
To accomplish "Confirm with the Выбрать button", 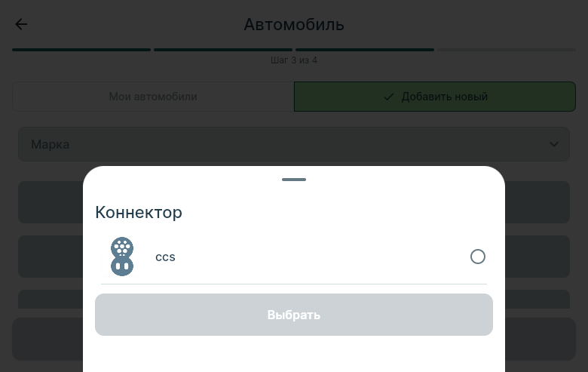I will point(294,315).
